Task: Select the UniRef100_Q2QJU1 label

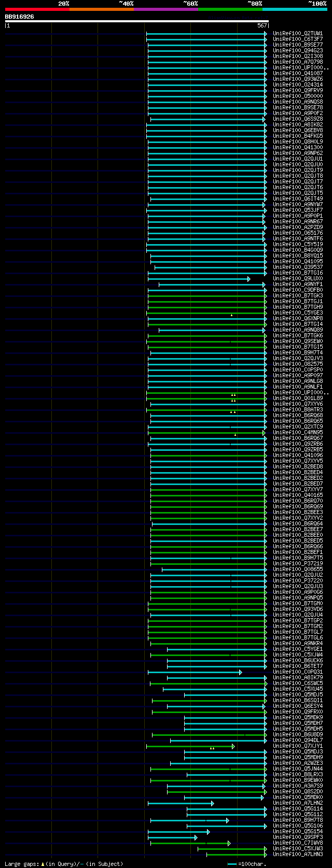Action: point(298,159)
